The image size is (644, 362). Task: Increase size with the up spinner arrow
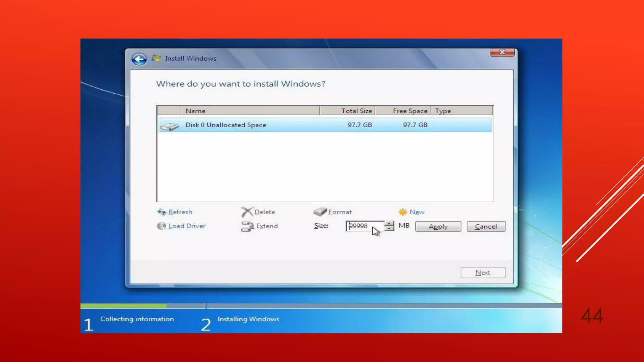pyautogui.click(x=389, y=223)
